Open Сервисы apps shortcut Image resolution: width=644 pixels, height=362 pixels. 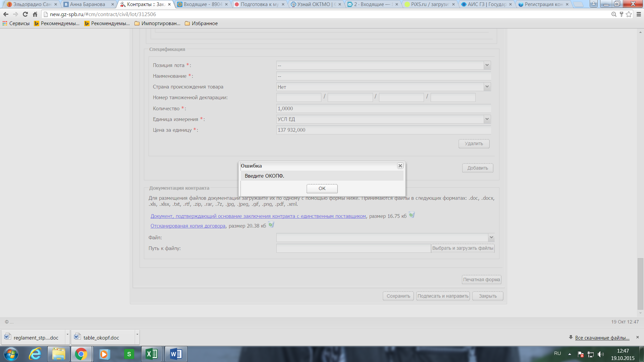click(16, 23)
